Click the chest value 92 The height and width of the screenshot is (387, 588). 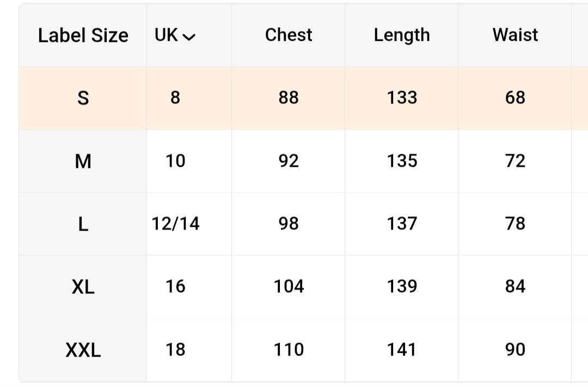click(289, 161)
